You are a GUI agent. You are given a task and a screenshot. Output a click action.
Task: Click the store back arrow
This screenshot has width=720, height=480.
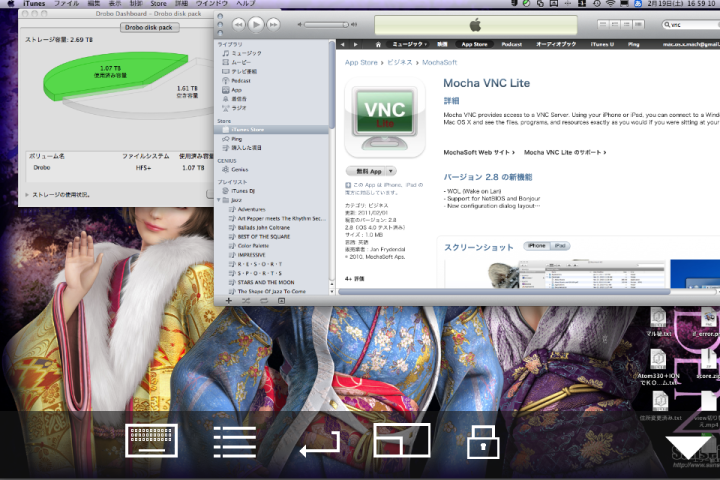(x=343, y=45)
